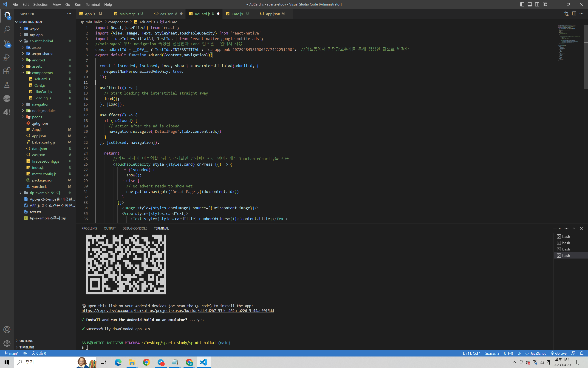
Task: Maximize the terminal panel size
Action: point(574,228)
